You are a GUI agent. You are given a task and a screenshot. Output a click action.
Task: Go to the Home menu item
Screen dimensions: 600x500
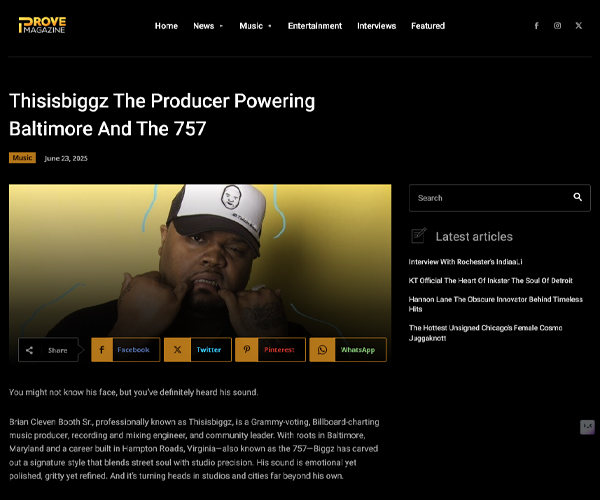pyautogui.click(x=166, y=26)
